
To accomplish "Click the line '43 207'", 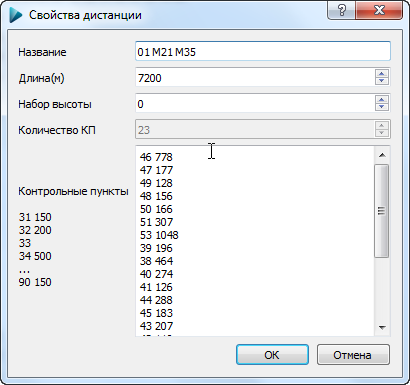I will [156, 326].
